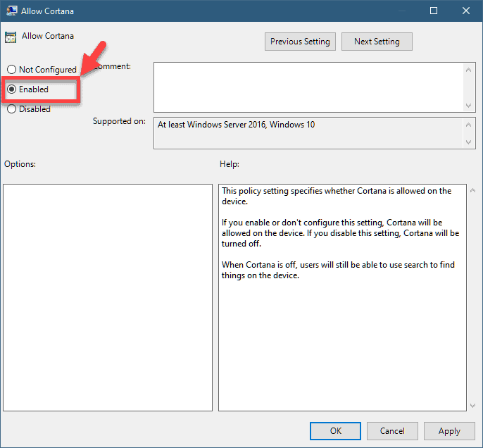
Task: Click the title bar policy icon
Action: pos(12,11)
